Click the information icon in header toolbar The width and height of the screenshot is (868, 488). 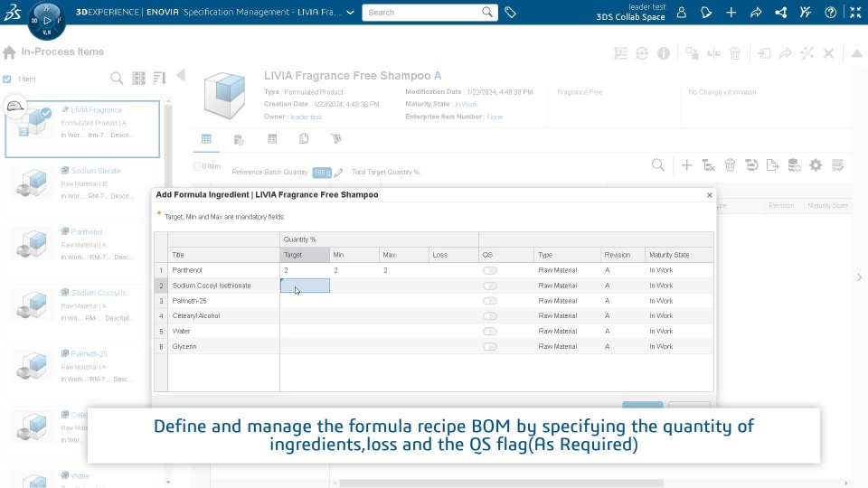tap(663, 53)
